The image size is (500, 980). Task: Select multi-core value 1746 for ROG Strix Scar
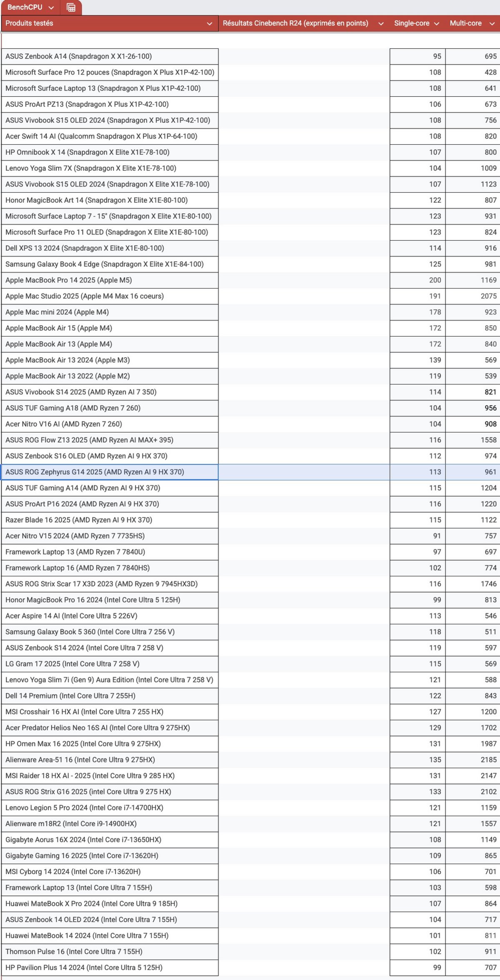tap(472, 584)
